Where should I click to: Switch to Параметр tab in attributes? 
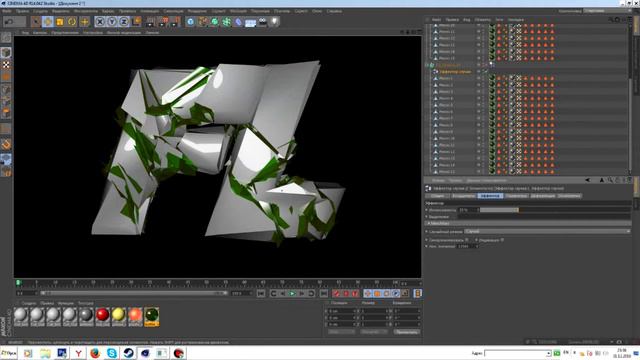(x=516, y=196)
